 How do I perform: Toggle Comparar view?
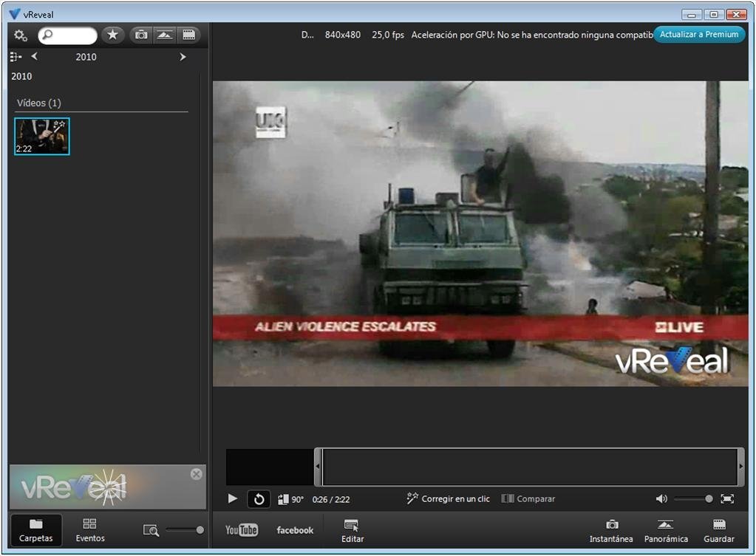528,498
